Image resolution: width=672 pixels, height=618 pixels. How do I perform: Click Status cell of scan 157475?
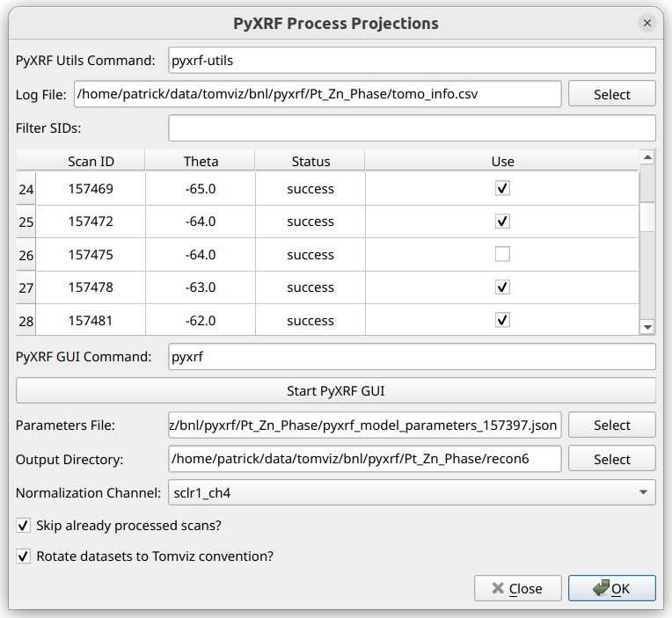pyautogui.click(x=310, y=254)
